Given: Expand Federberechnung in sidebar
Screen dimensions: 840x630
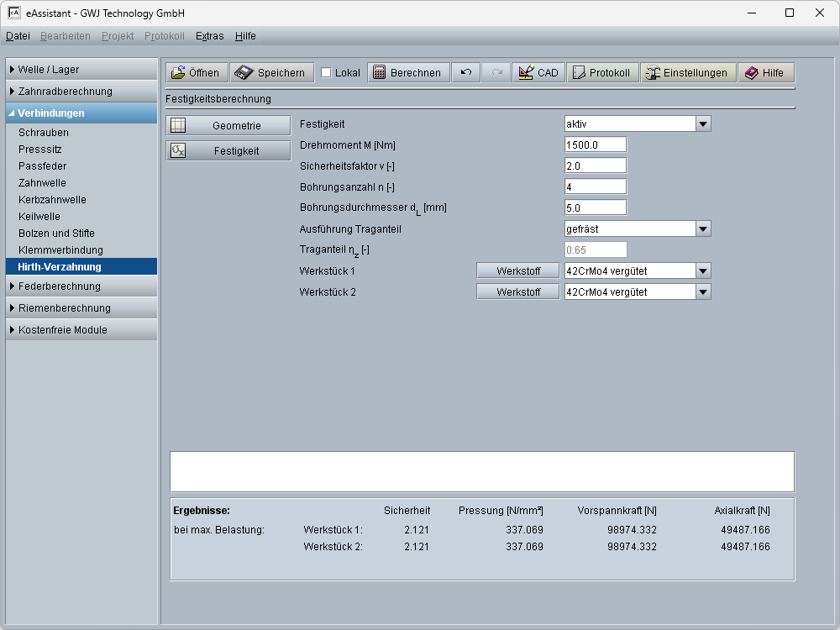Looking at the screenshot, I should [81, 286].
